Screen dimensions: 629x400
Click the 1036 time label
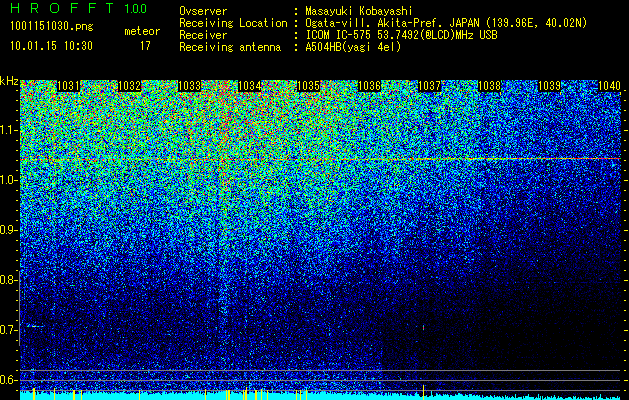click(369, 86)
